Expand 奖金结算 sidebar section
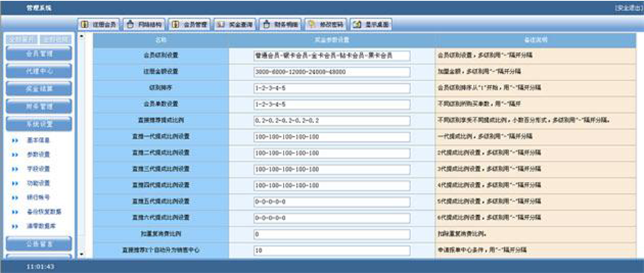644x273 pixels. pyautogui.click(x=39, y=88)
